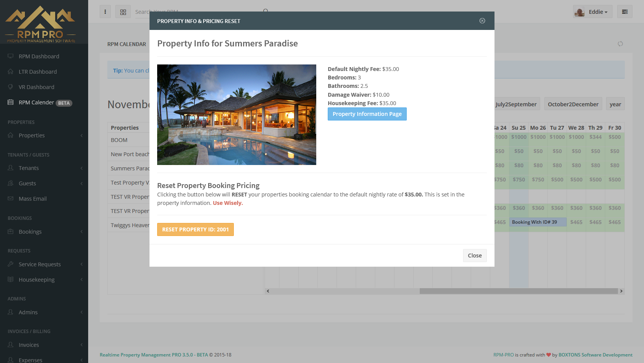Switch to the year calendar view
The width and height of the screenshot is (644, 363).
click(615, 104)
